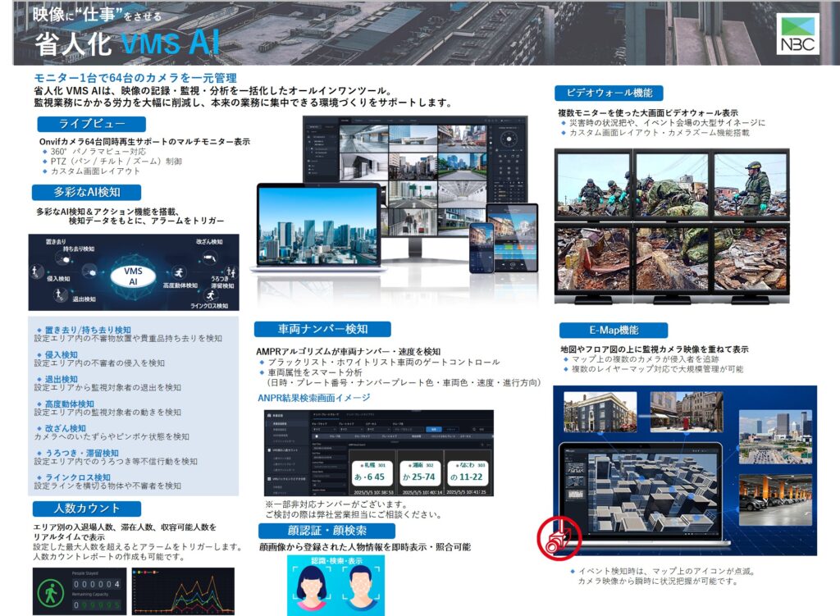Click the ラインクロス検知 icon in the diagram
This screenshot has height=616, width=840.
210,295
